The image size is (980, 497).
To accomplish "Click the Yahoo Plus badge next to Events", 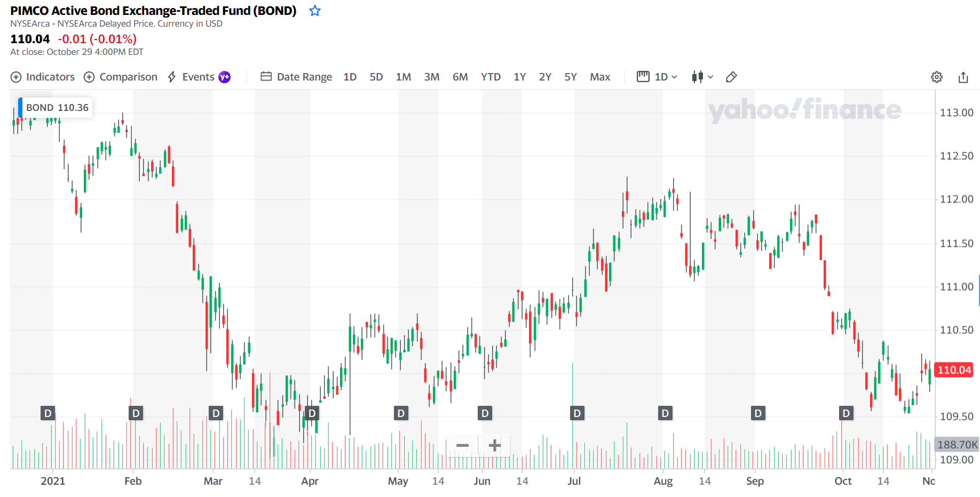I will pos(225,77).
